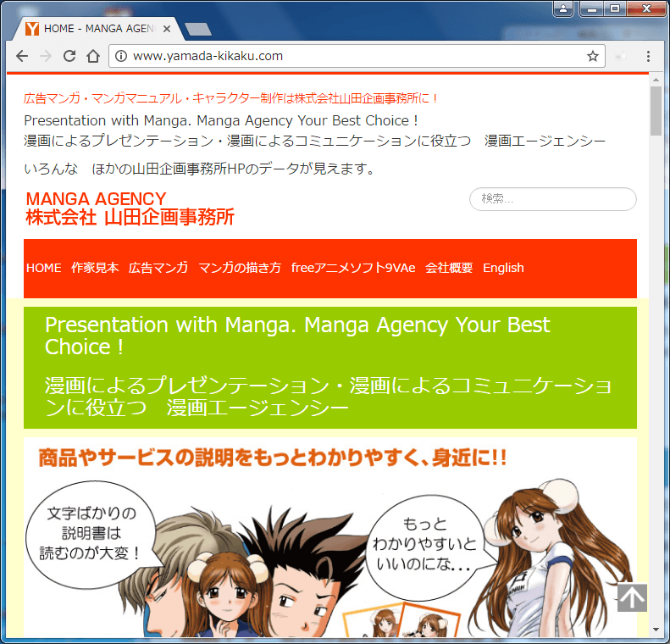Screen dimensions: 670x644
Task: Click the forward navigation arrow
Action: pos(46,56)
